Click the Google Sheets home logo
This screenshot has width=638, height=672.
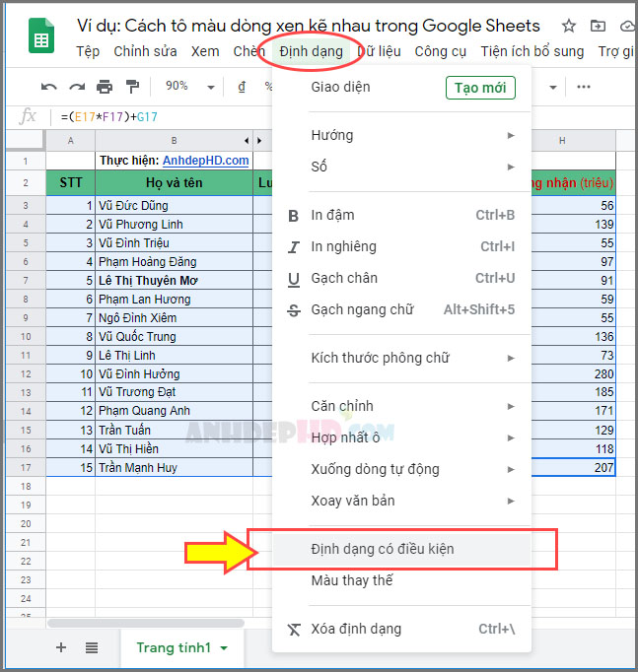(x=41, y=36)
